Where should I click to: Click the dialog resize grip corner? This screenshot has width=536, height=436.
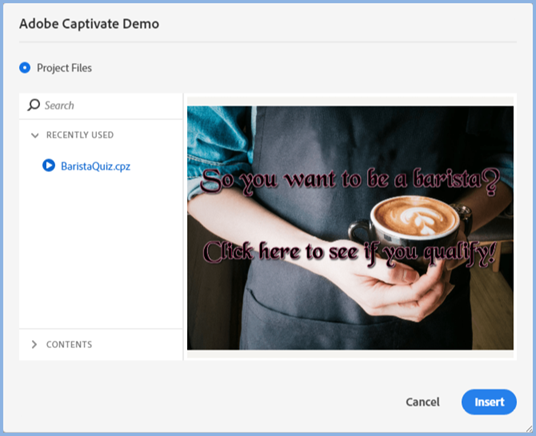click(x=529, y=429)
